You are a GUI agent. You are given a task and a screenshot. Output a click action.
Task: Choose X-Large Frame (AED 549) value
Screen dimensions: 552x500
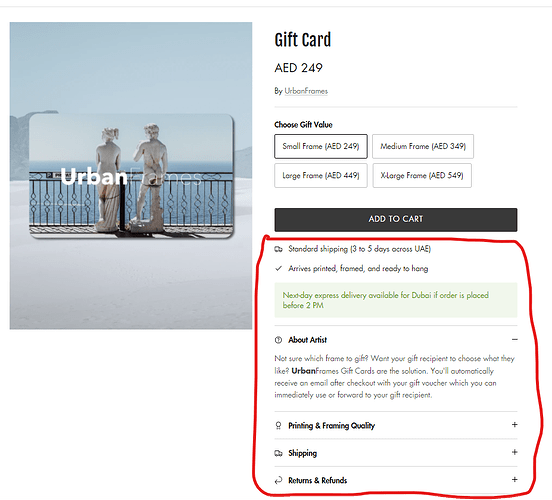tap(422, 175)
